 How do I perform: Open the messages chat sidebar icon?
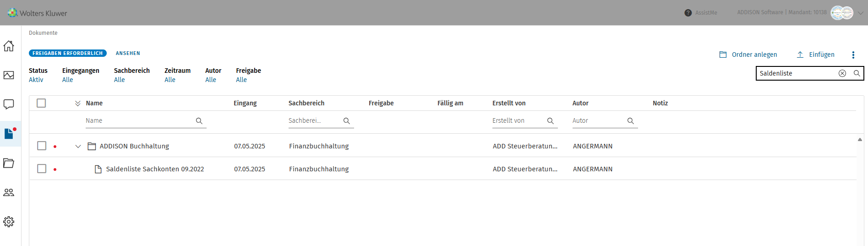(9, 104)
